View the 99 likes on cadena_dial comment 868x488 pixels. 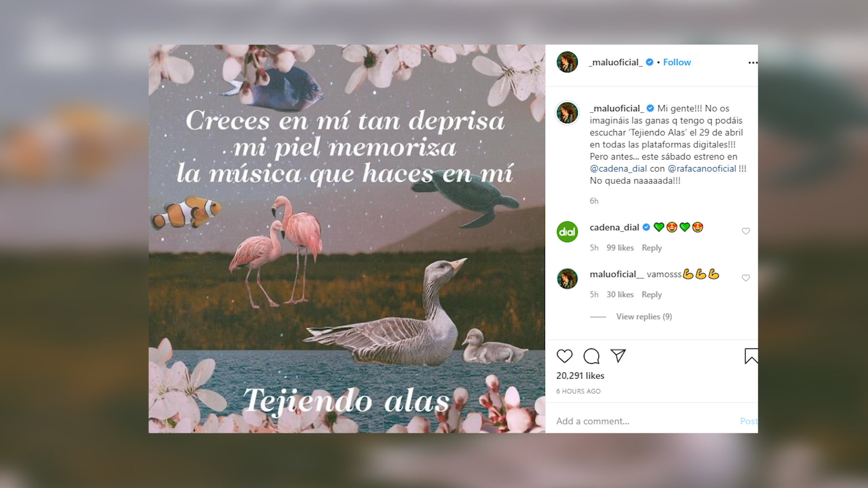coord(620,248)
